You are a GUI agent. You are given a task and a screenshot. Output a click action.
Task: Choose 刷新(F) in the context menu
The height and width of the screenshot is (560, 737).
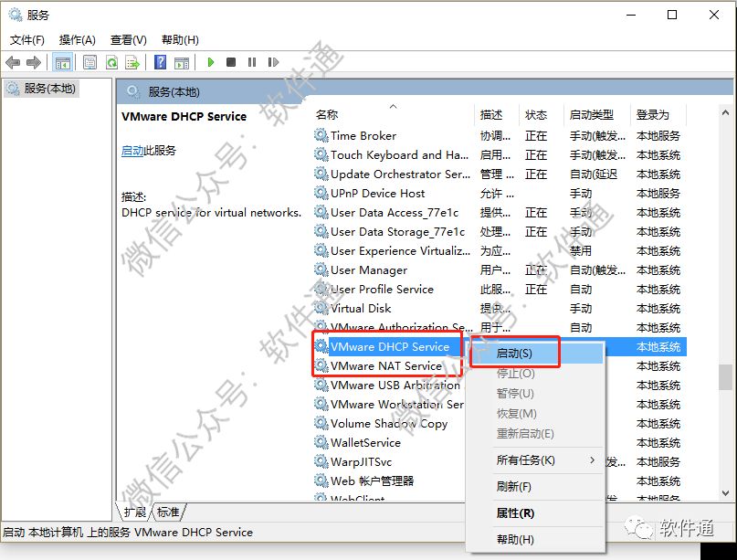pos(537,486)
